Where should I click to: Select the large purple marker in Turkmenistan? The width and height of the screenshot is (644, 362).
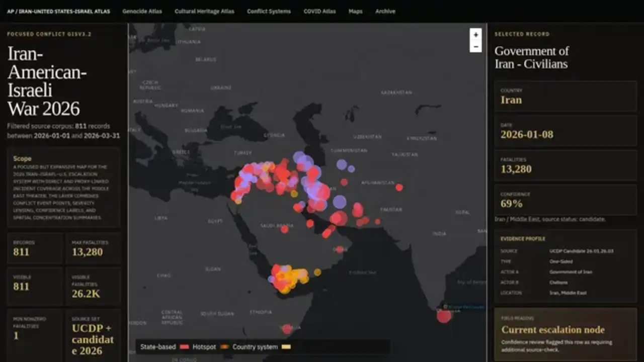click(342, 164)
